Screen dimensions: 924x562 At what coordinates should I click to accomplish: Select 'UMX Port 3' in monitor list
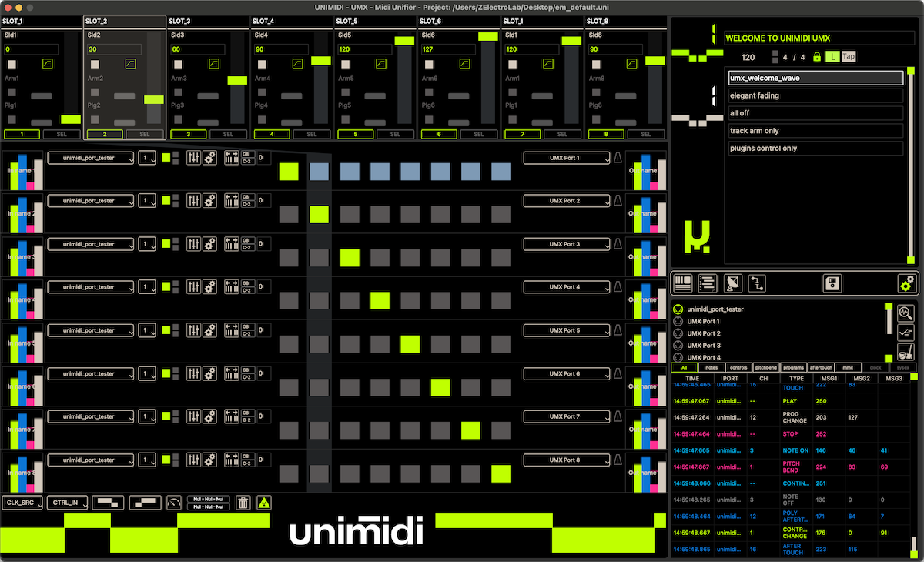click(x=704, y=346)
